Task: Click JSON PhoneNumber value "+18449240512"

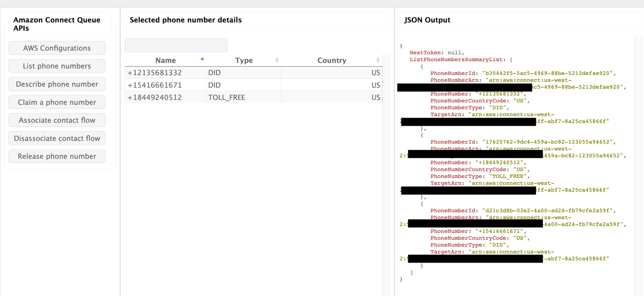Action: 499,163
